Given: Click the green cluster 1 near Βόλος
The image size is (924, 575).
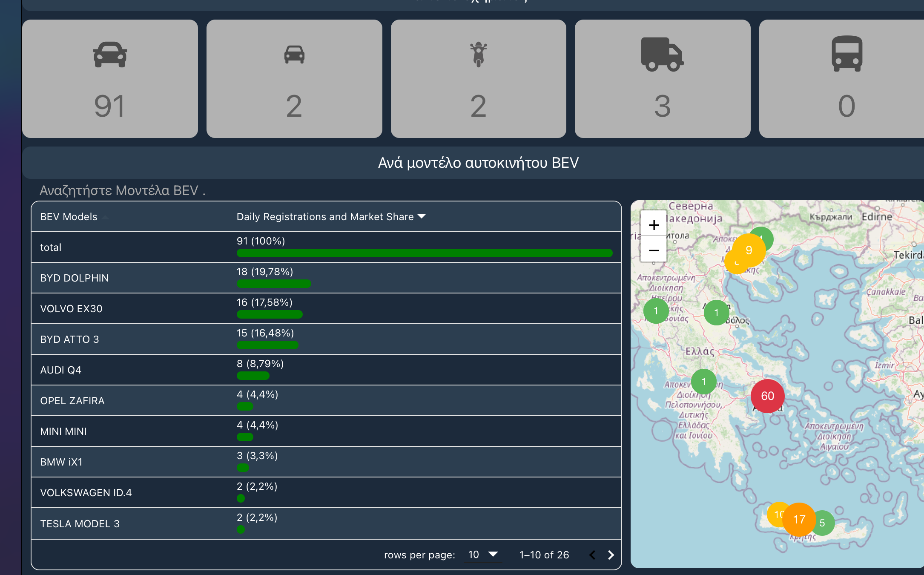Looking at the screenshot, I should (717, 313).
